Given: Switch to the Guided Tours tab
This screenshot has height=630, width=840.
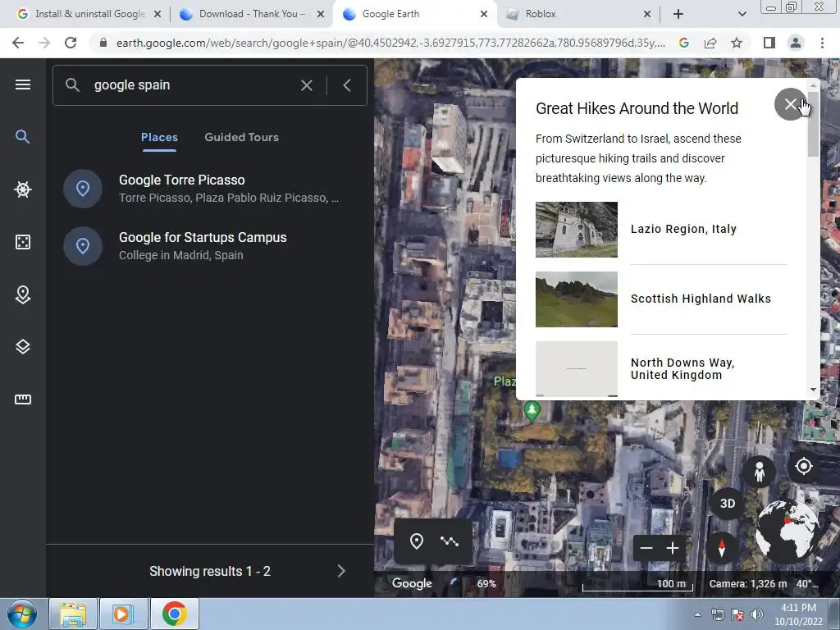Looking at the screenshot, I should [x=242, y=137].
